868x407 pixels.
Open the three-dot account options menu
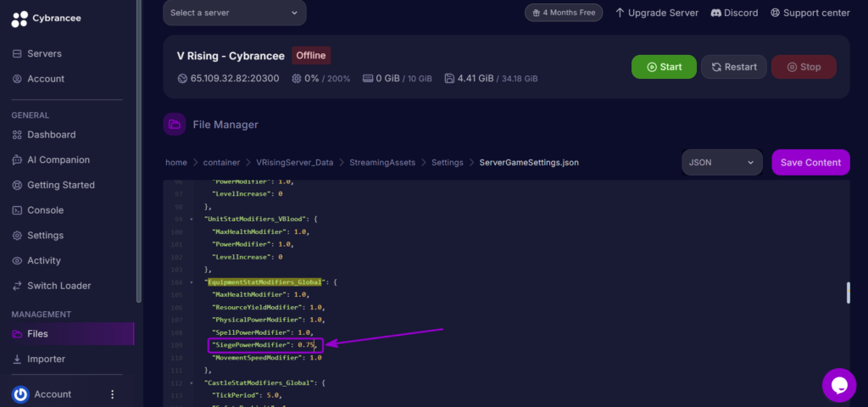tap(113, 394)
